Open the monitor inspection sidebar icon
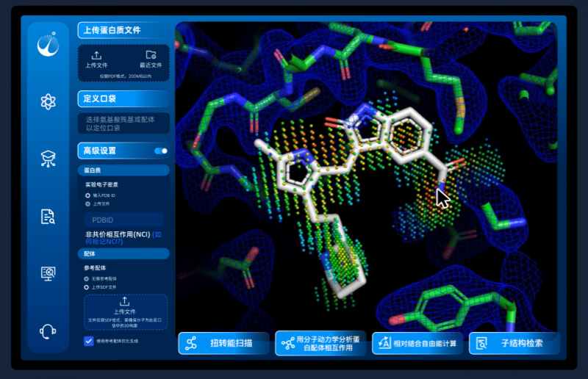This screenshot has height=379, width=588. click(x=49, y=273)
